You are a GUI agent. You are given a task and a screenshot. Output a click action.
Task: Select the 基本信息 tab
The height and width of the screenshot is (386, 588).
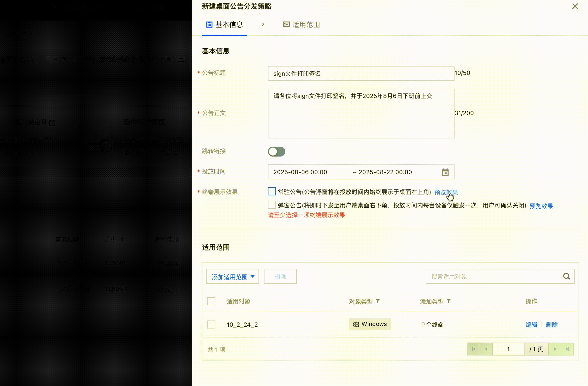[x=225, y=25]
